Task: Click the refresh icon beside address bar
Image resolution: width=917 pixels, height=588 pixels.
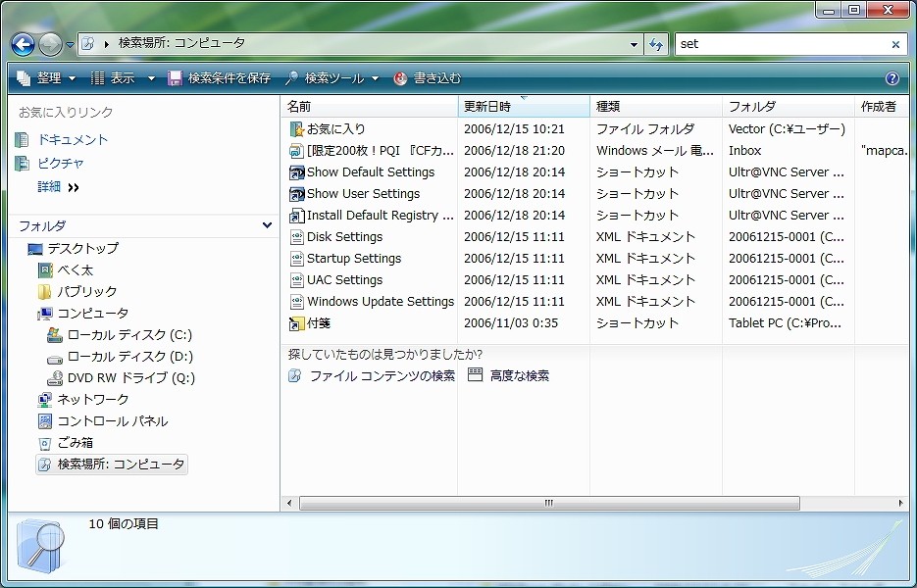Action: (x=657, y=44)
